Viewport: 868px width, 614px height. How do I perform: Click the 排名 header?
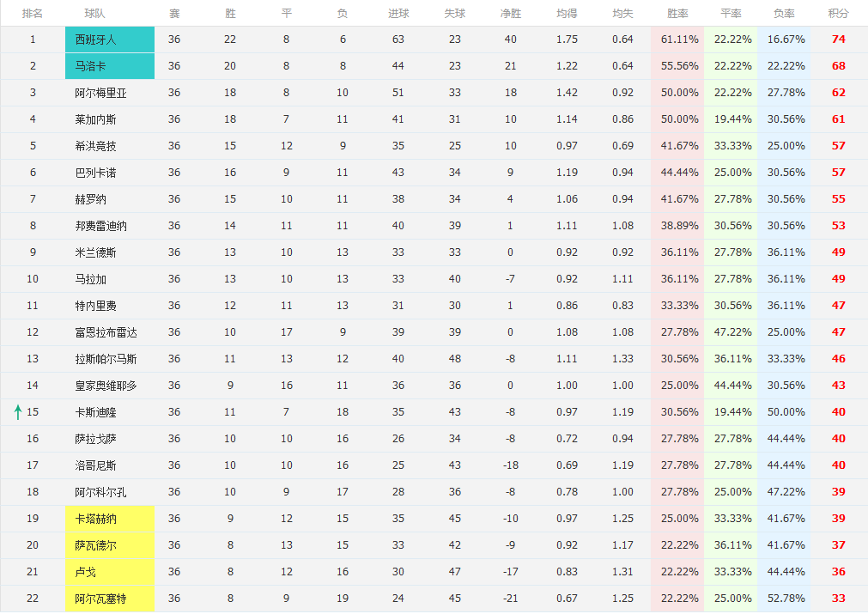click(33, 14)
